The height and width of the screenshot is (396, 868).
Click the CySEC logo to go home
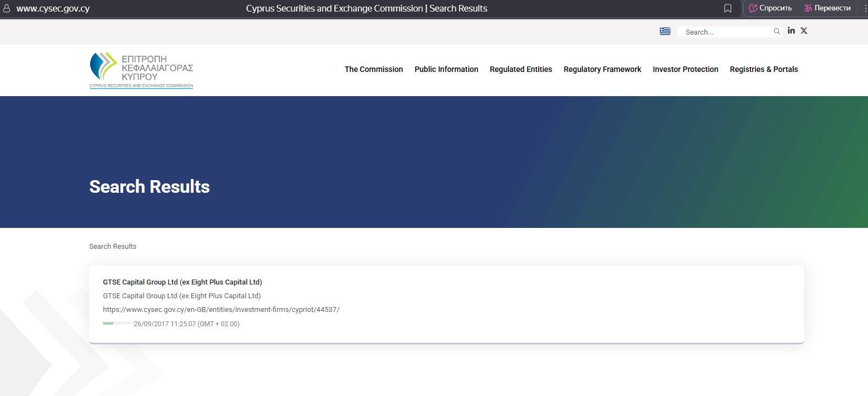(x=141, y=70)
